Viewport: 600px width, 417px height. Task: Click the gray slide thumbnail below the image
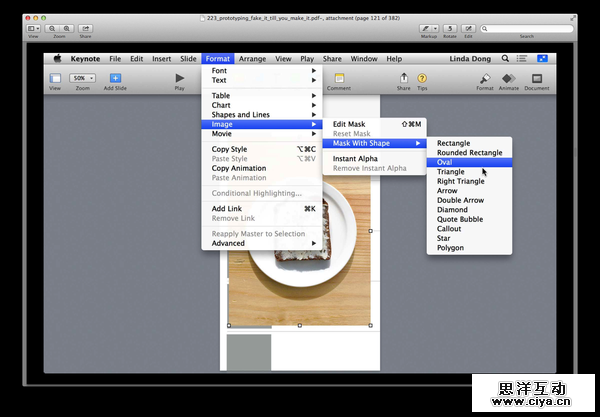(249, 353)
